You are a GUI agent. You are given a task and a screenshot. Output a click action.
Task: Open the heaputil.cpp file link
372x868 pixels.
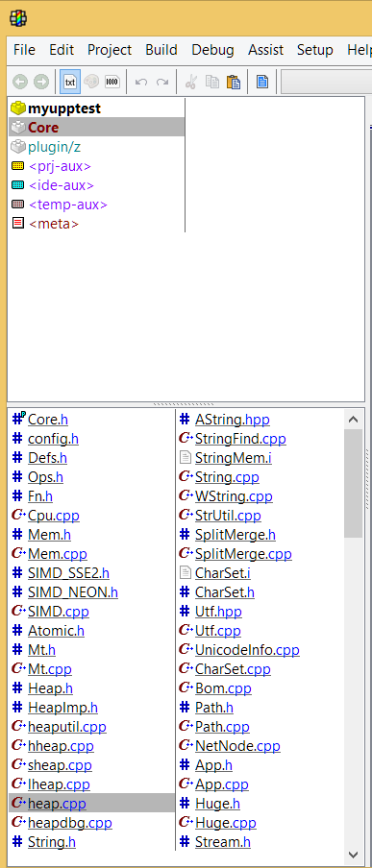[67, 727]
